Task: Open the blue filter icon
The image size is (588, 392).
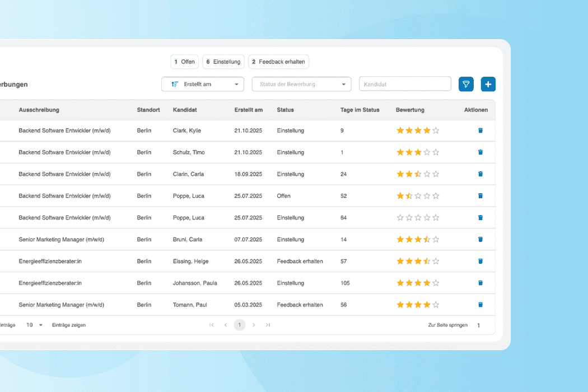Action: pos(466,84)
